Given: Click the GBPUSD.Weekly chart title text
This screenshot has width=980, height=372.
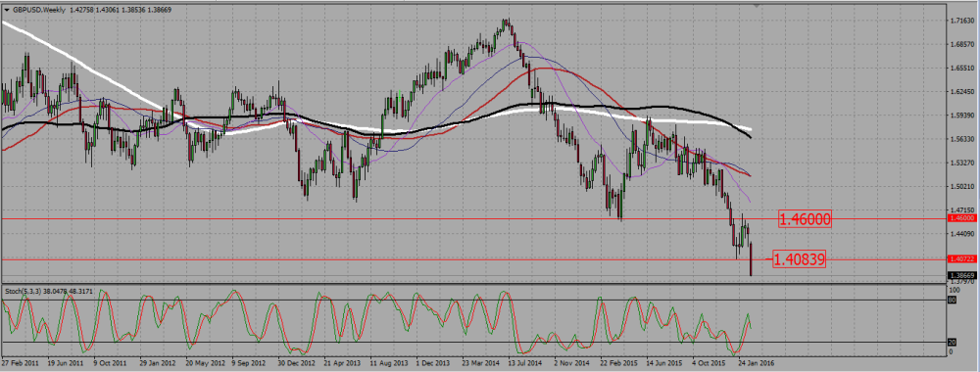Looking at the screenshot, I should pos(35,10).
